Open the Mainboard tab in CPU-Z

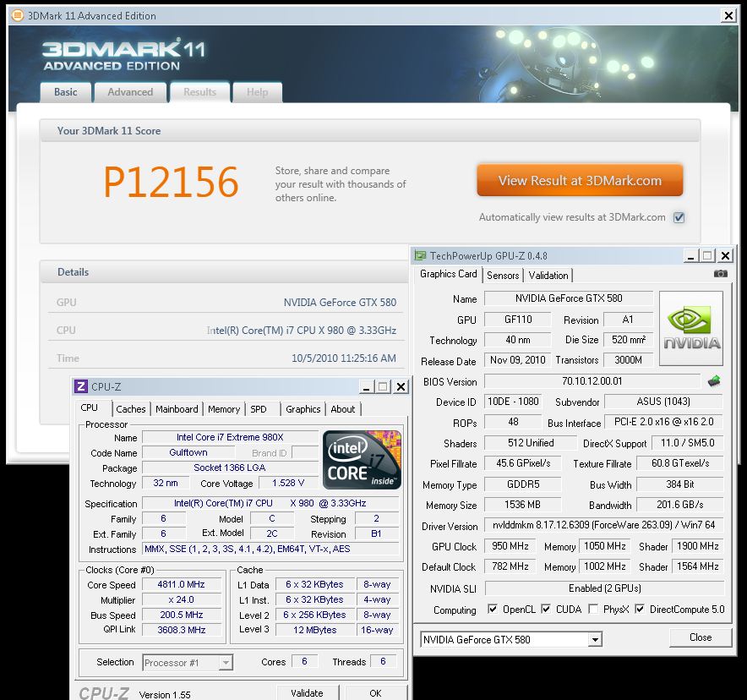[x=177, y=409]
